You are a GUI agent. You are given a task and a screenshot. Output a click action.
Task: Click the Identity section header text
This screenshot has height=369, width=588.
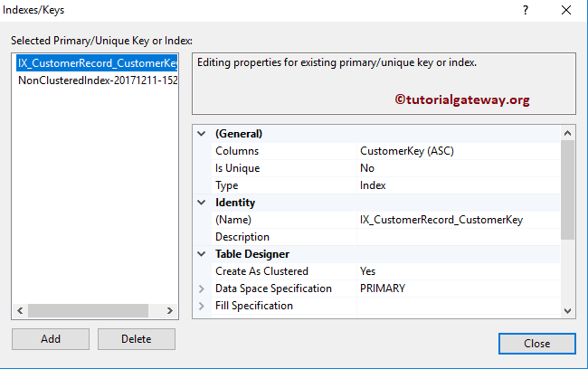pyautogui.click(x=235, y=203)
